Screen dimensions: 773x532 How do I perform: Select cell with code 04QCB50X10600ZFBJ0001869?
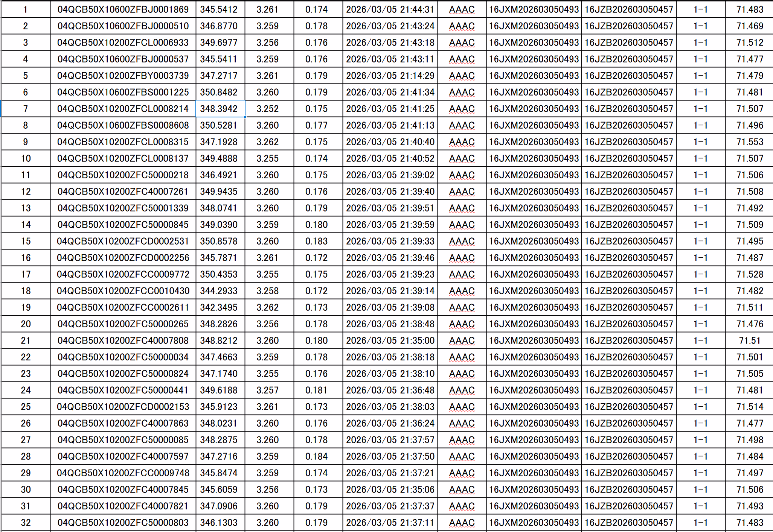pyautogui.click(x=123, y=9)
